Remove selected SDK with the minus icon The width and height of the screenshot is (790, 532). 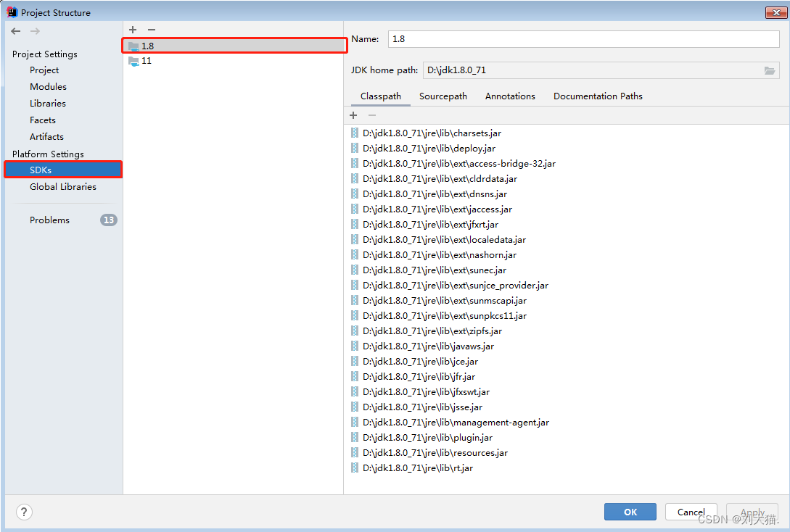click(x=151, y=30)
